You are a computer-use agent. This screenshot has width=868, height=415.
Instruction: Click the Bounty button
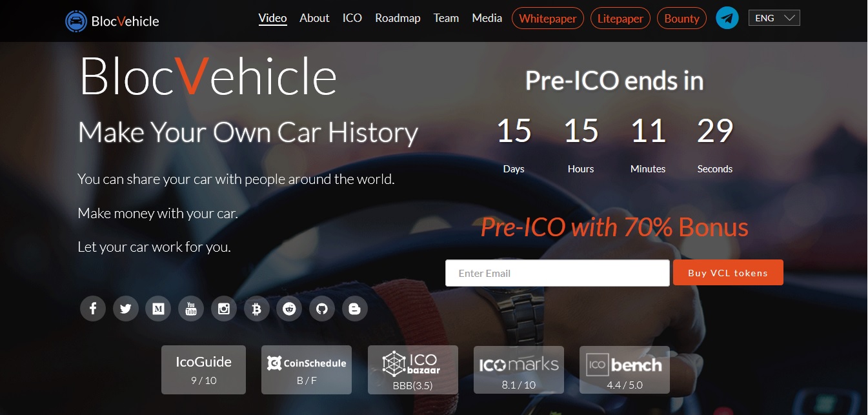tap(681, 18)
